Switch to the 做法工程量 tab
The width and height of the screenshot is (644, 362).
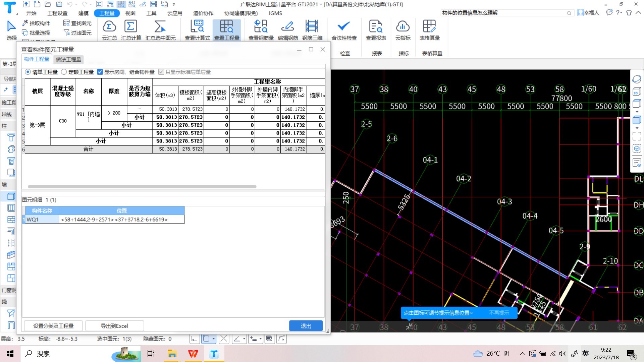click(x=68, y=59)
